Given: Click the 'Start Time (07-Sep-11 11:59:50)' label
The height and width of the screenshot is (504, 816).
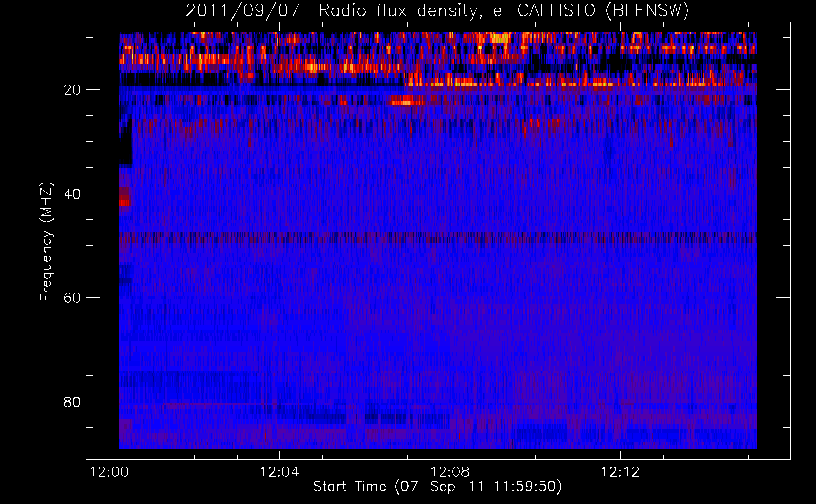Looking at the screenshot, I should click(437, 487).
